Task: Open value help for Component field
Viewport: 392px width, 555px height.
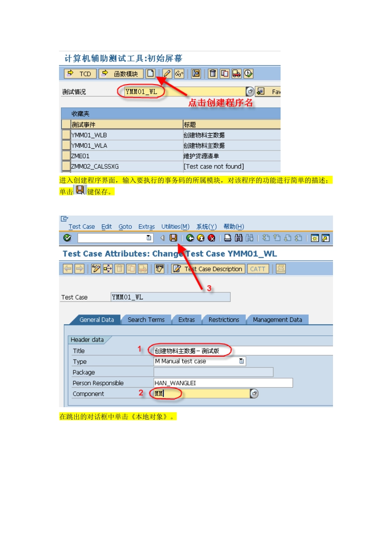Action: (254, 394)
